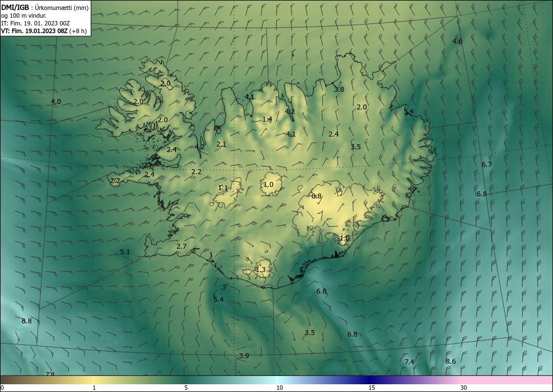Click the 1.1 value on Langjökull glacier

[223, 188]
